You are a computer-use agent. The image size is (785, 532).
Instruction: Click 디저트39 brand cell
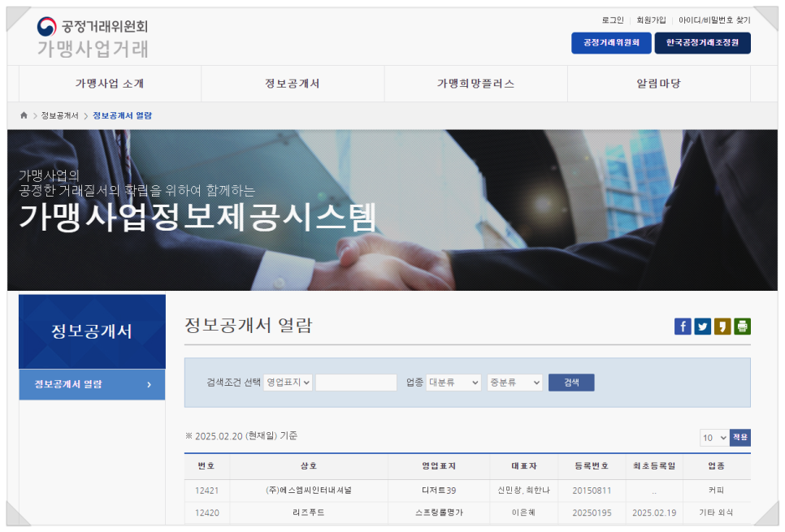(439, 491)
